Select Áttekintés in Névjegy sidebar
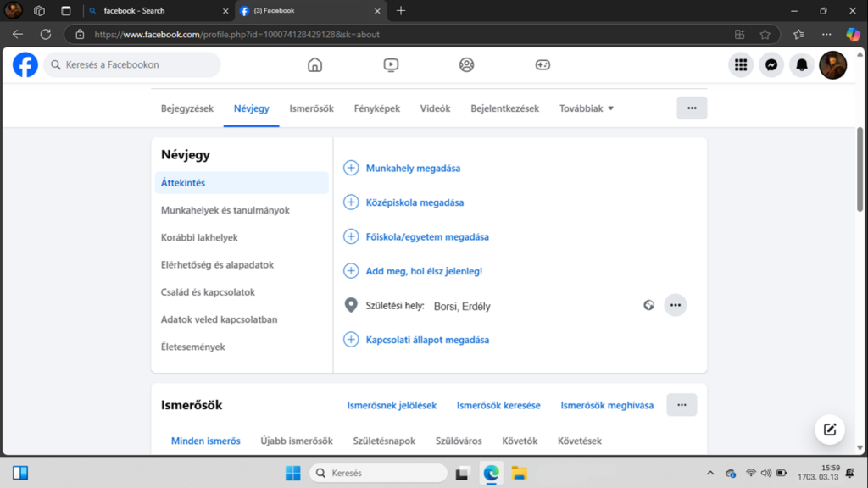Screen dimensions: 868x488 click(242, 183)
